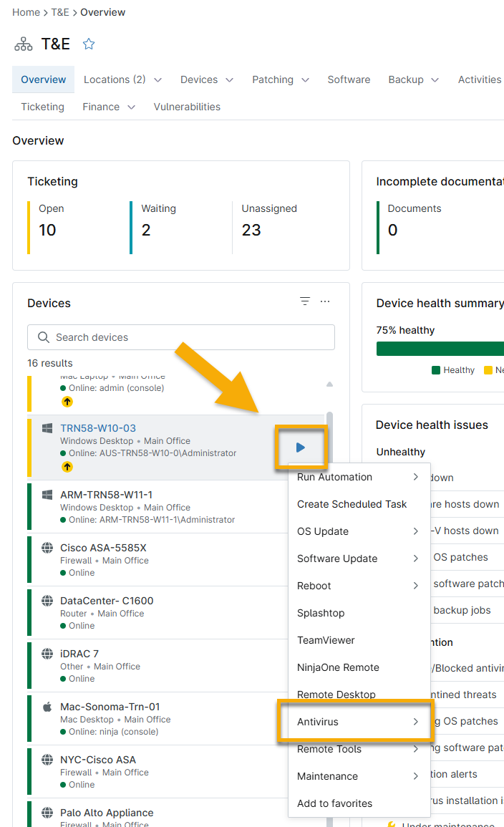Viewport: 504px width, 827px height.
Task: Click the Windows icon for ARM-TRN58-W11-1
Action: pos(47,495)
